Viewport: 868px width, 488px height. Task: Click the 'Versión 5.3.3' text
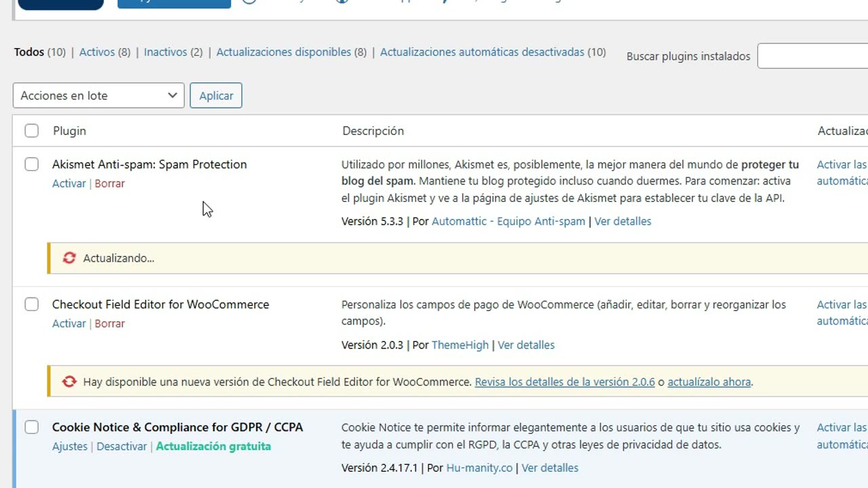tap(372, 222)
